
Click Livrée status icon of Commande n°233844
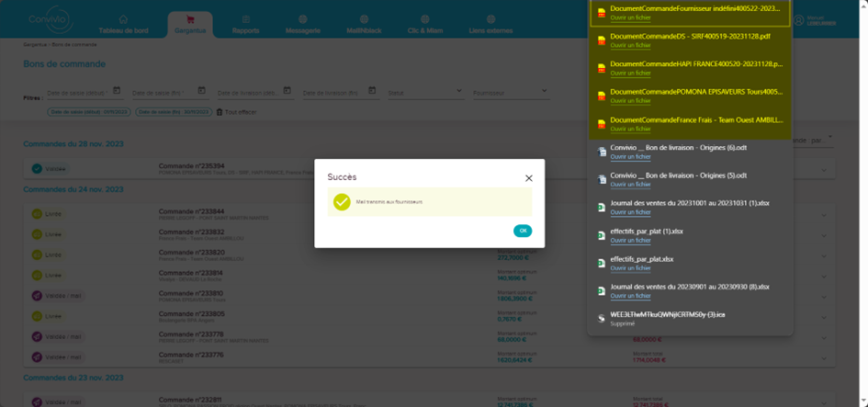pyautogui.click(x=37, y=214)
